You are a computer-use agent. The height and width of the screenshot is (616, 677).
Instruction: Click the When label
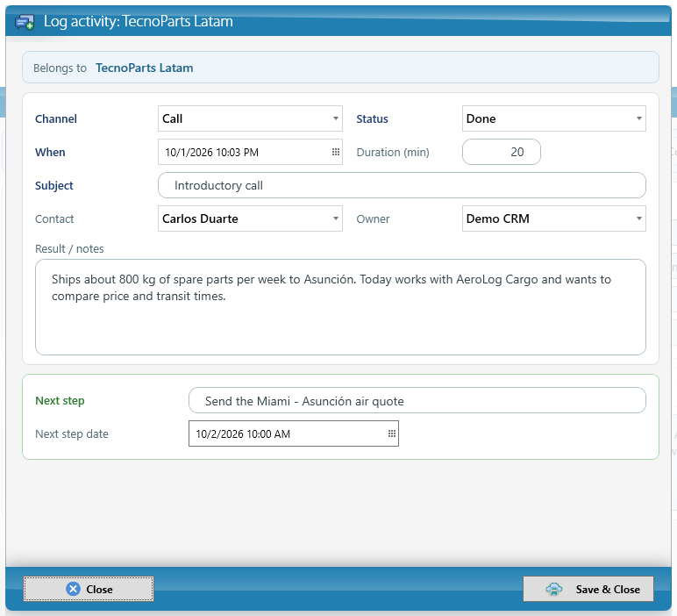coord(50,153)
